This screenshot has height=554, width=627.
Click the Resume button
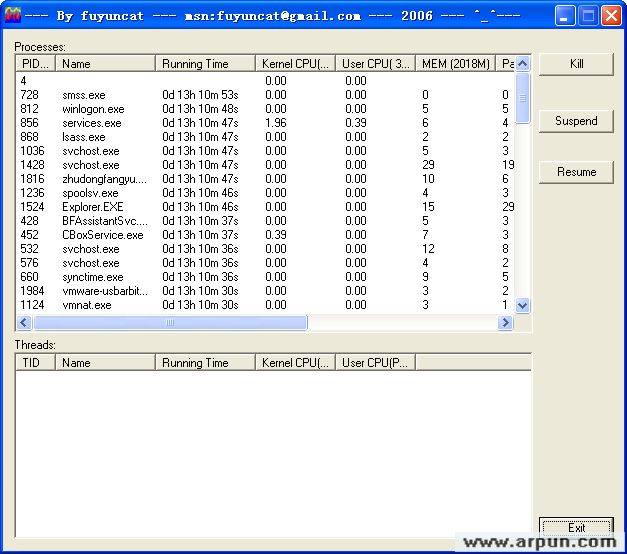(576, 172)
